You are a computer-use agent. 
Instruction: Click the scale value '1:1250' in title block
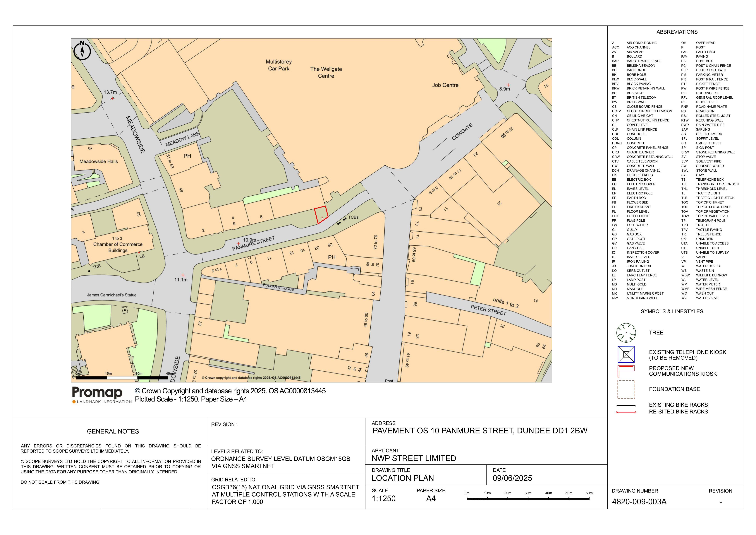[x=384, y=499]
